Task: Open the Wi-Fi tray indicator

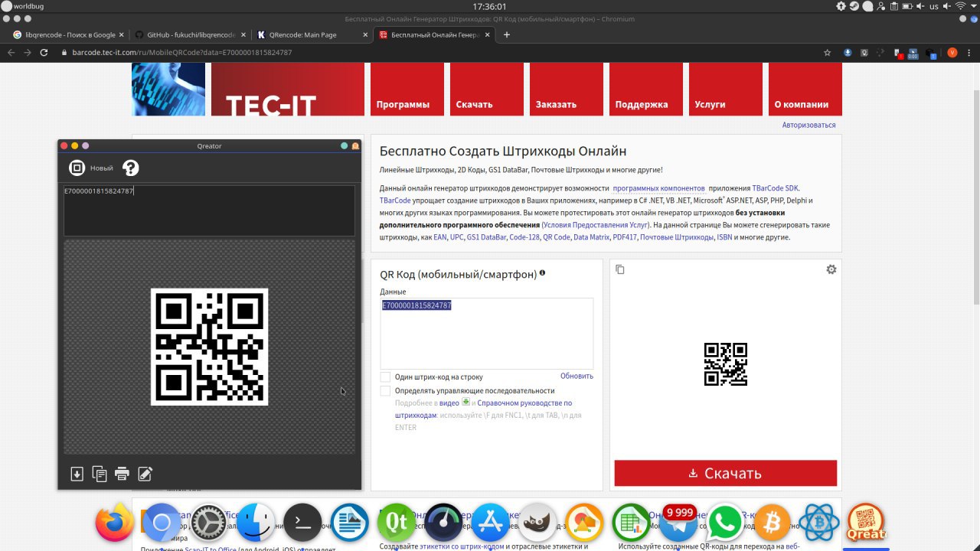Action: pyautogui.click(x=959, y=6)
